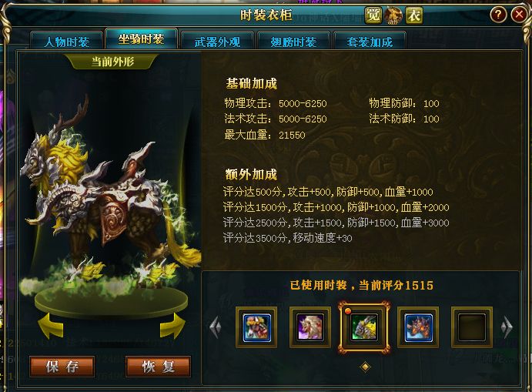Screen dimensions: 532x392
Task: Show previous mount fashions with left chevron
Action: click(x=215, y=327)
